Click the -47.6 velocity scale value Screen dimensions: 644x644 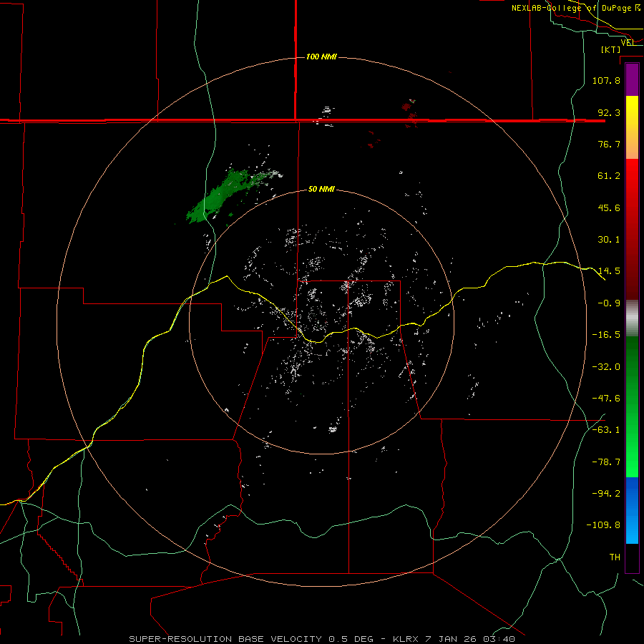(x=606, y=399)
